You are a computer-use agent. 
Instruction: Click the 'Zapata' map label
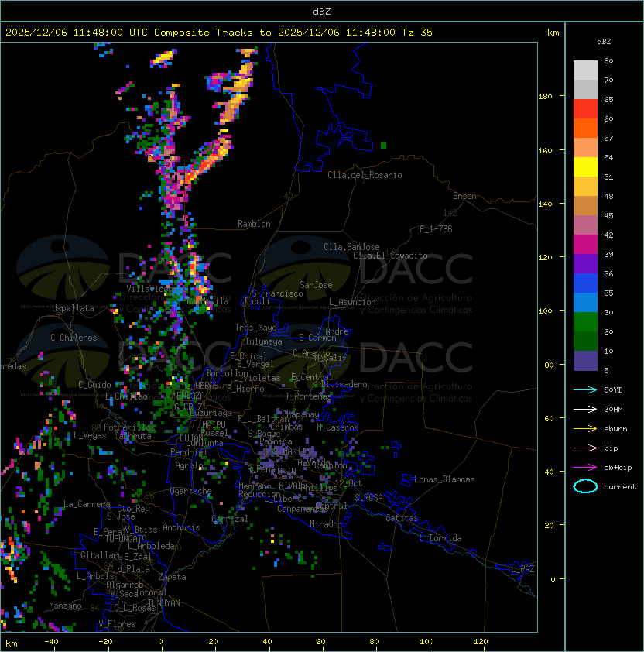click(172, 577)
